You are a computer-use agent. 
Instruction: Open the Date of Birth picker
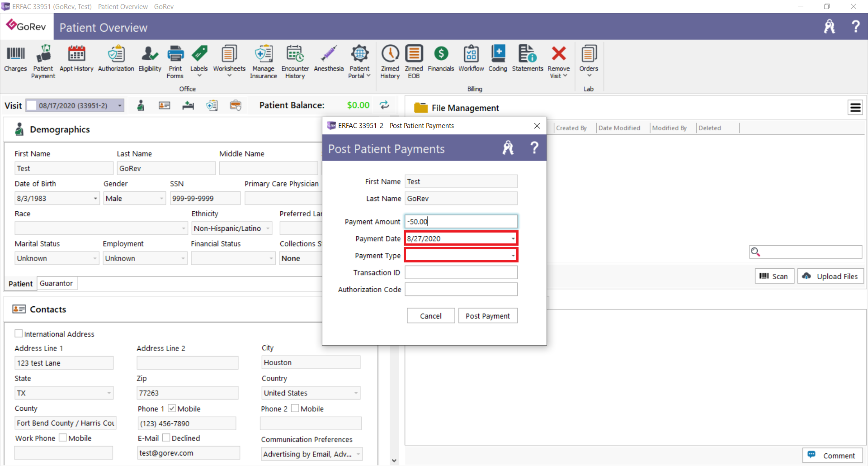(95, 198)
